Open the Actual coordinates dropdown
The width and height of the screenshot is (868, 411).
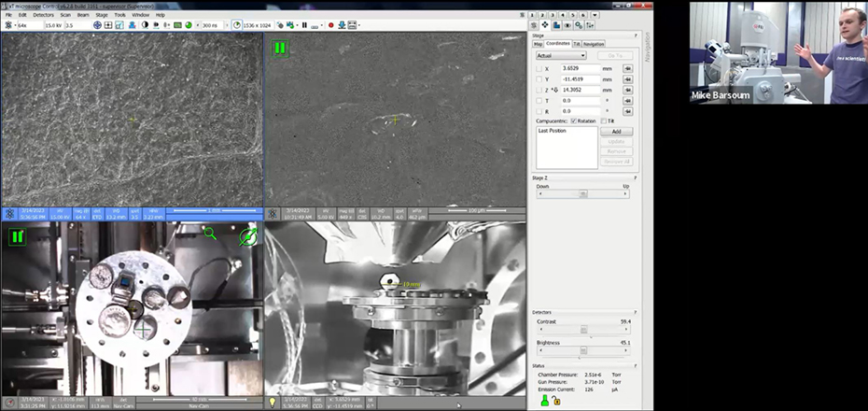(x=561, y=55)
